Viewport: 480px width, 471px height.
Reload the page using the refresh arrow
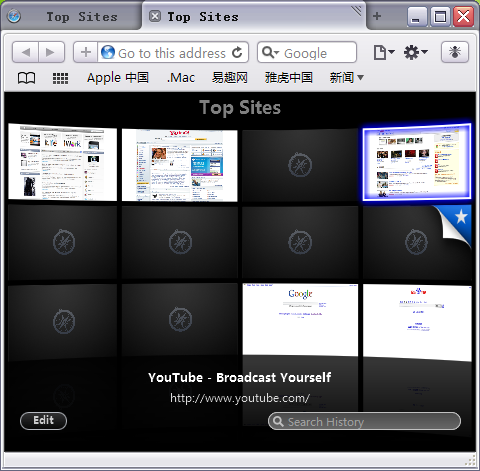237,52
